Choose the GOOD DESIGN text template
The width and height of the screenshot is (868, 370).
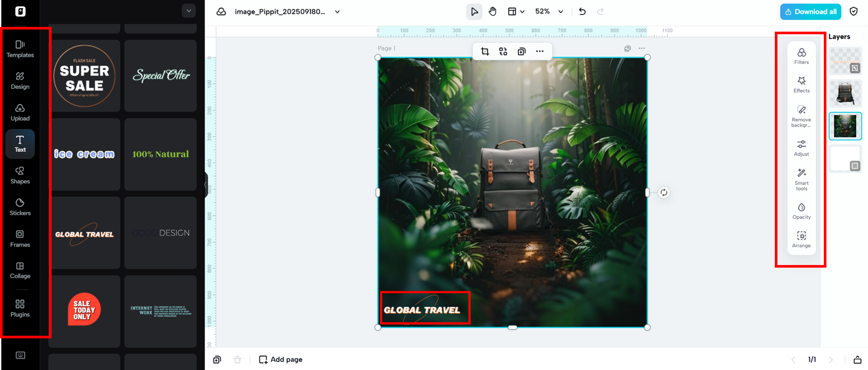coord(160,233)
